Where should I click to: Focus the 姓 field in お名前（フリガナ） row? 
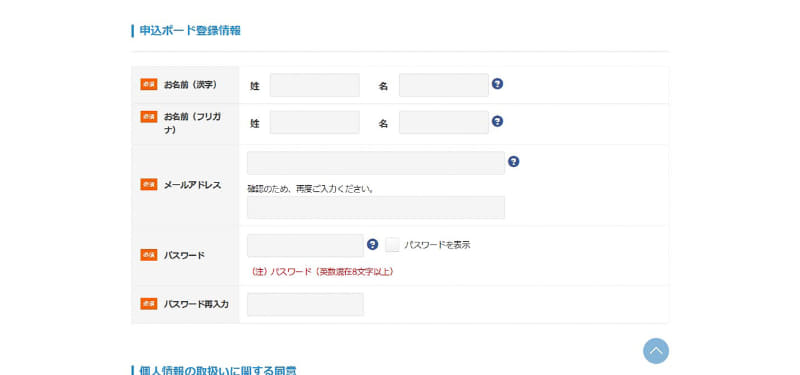pyautogui.click(x=315, y=122)
